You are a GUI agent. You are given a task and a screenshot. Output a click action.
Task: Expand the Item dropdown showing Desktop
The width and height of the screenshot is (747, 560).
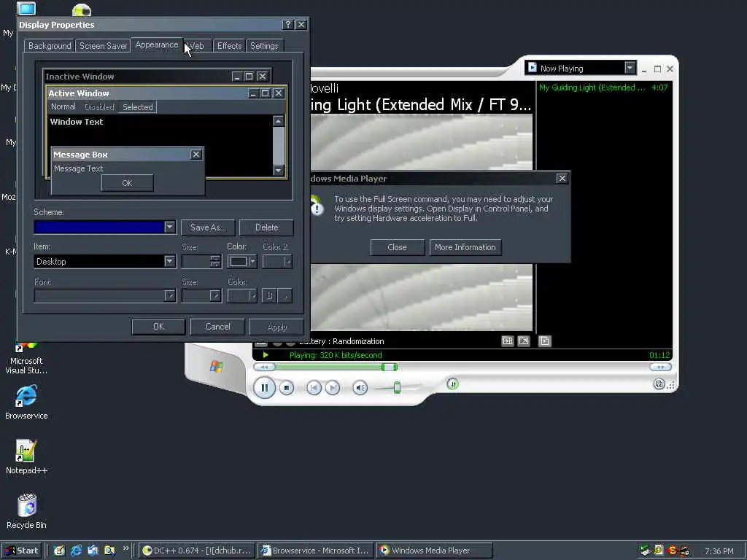169,261
